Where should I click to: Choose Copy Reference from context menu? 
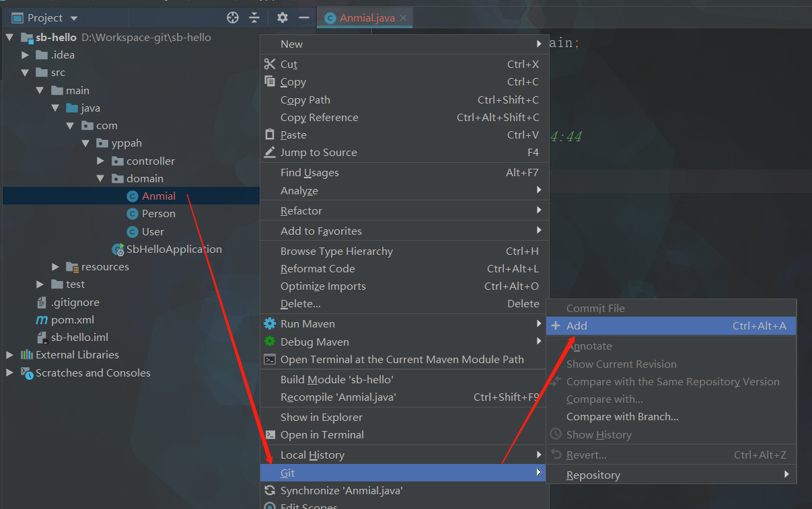coord(319,118)
